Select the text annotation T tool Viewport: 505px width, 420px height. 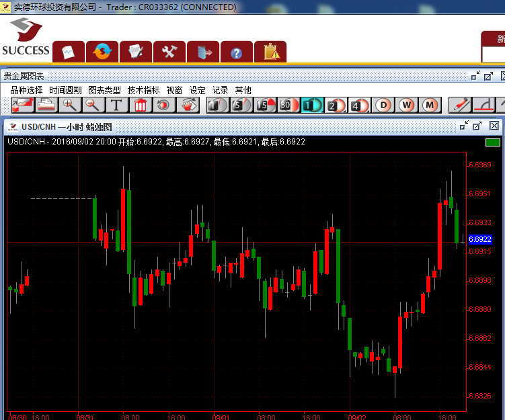coord(116,105)
